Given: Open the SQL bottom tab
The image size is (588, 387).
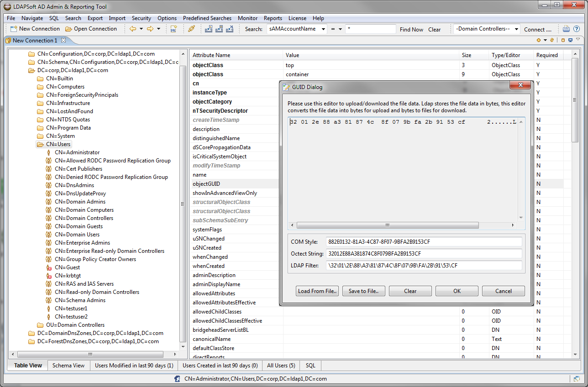Looking at the screenshot, I should [x=310, y=366].
